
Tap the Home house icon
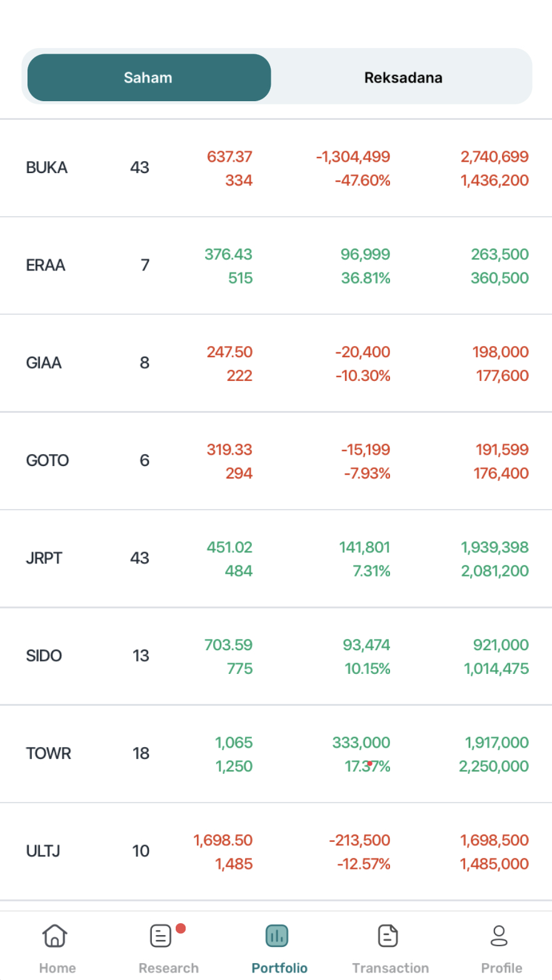click(55, 936)
